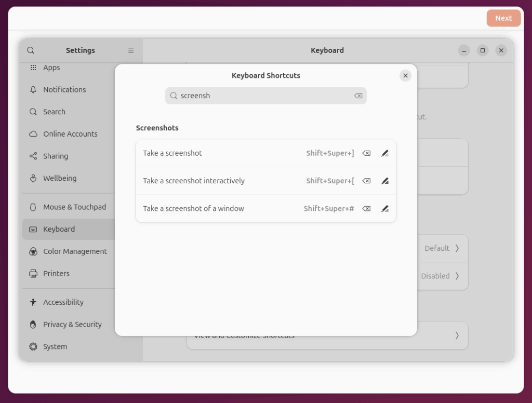Click the edit pencil for Take a screenshot
The image size is (532, 403).
384,153
